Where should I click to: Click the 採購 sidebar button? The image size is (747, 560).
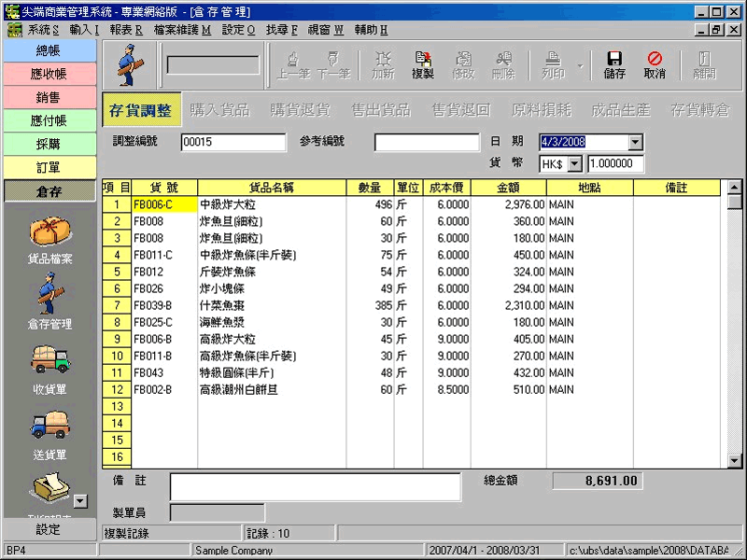[49, 144]
